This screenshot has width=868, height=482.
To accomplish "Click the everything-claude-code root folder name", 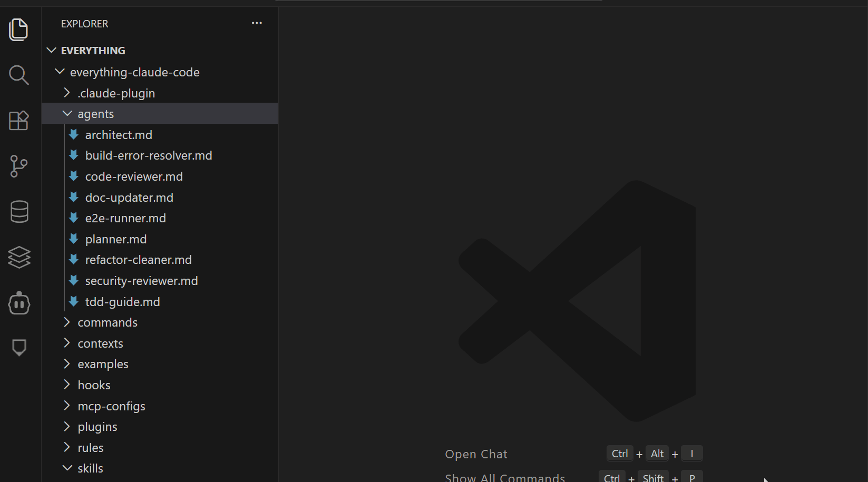I will pyautogui.click(x=135, y=72).
